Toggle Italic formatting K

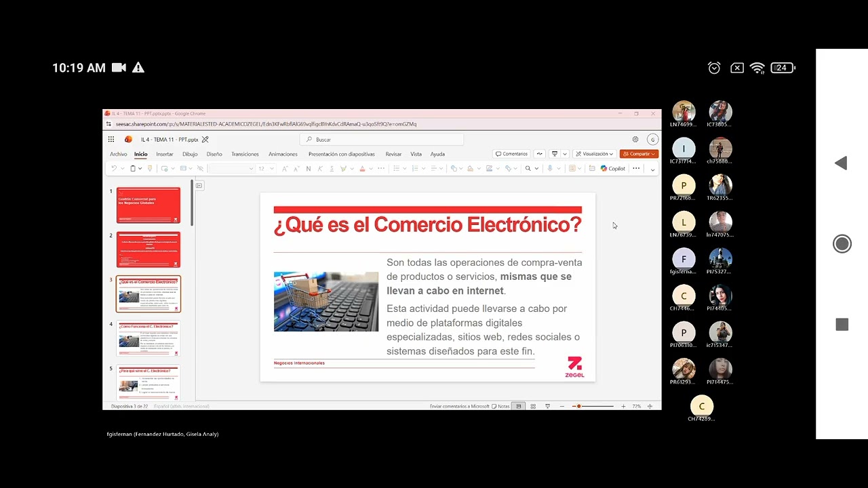[x=320, y=168]
